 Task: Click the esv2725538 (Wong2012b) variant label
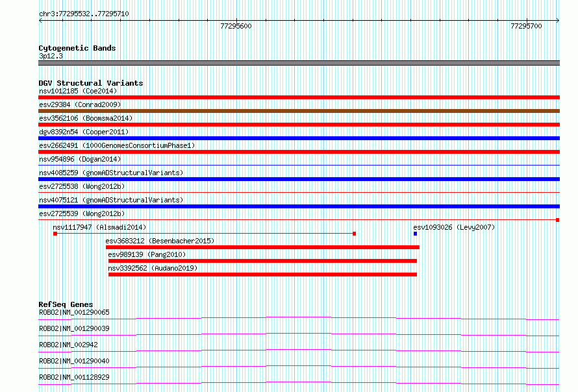pyautogui.click(x=82, y=186)
